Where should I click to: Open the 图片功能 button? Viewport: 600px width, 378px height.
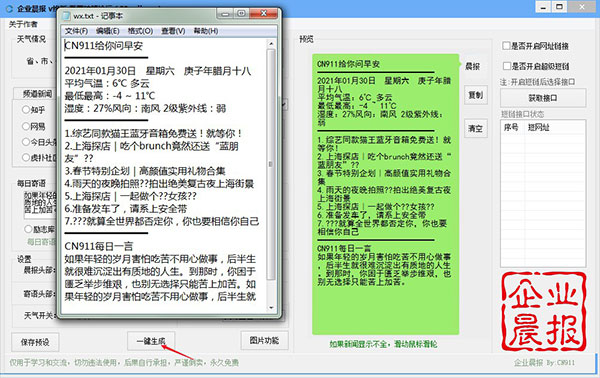pos(264,340)
